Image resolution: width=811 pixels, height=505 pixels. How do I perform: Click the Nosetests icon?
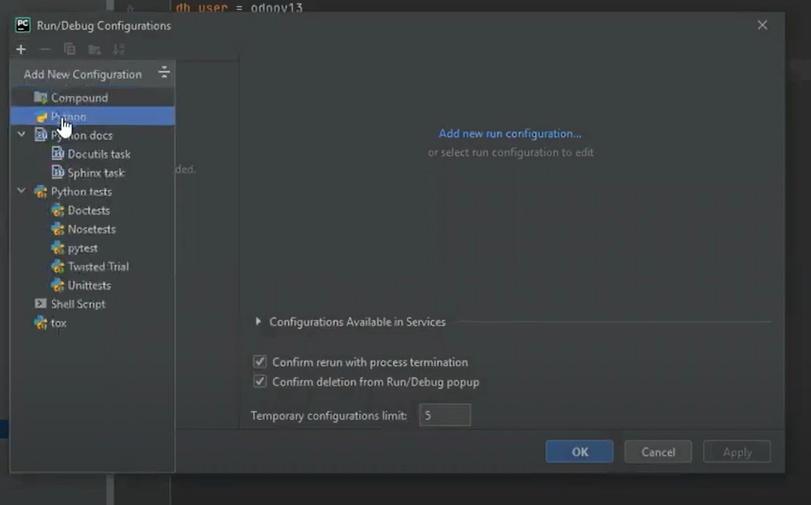[x=57, y=229]
